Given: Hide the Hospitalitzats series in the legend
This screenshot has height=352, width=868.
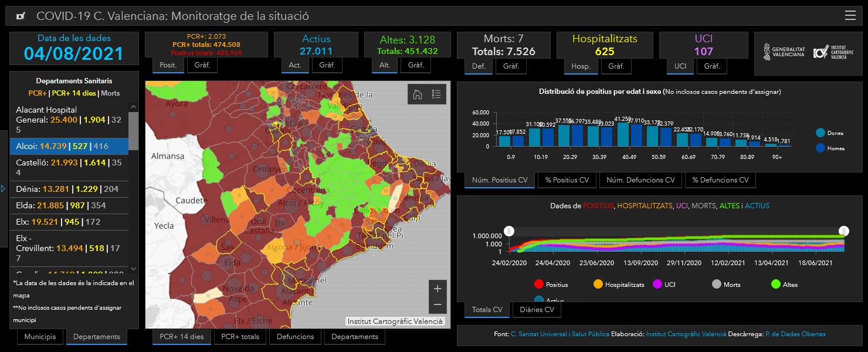Looking at the screenshot, I should pos(619,285).
